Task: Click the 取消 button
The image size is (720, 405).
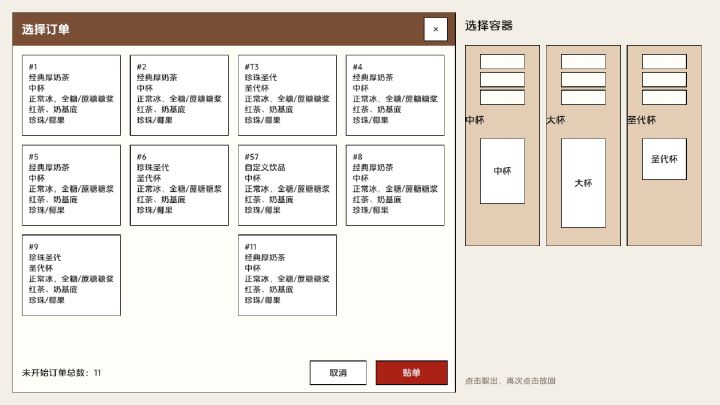Action: click(x=338, y=372)
